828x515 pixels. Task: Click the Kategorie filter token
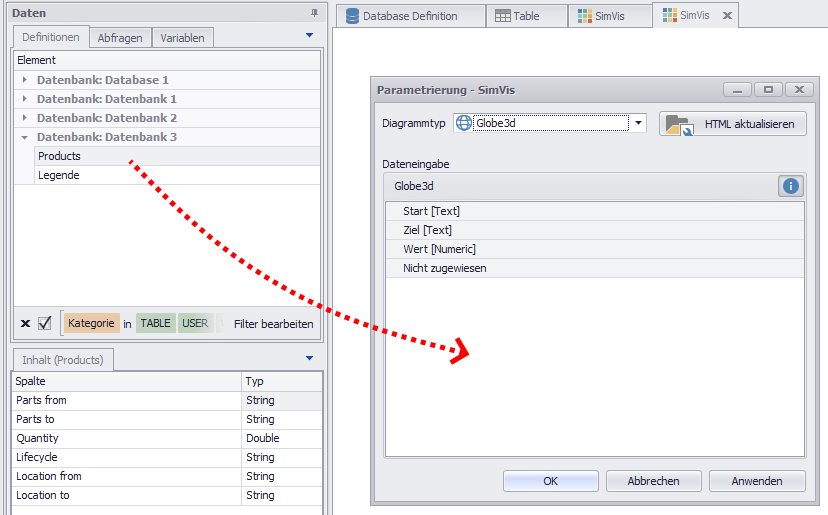[91, 323]
